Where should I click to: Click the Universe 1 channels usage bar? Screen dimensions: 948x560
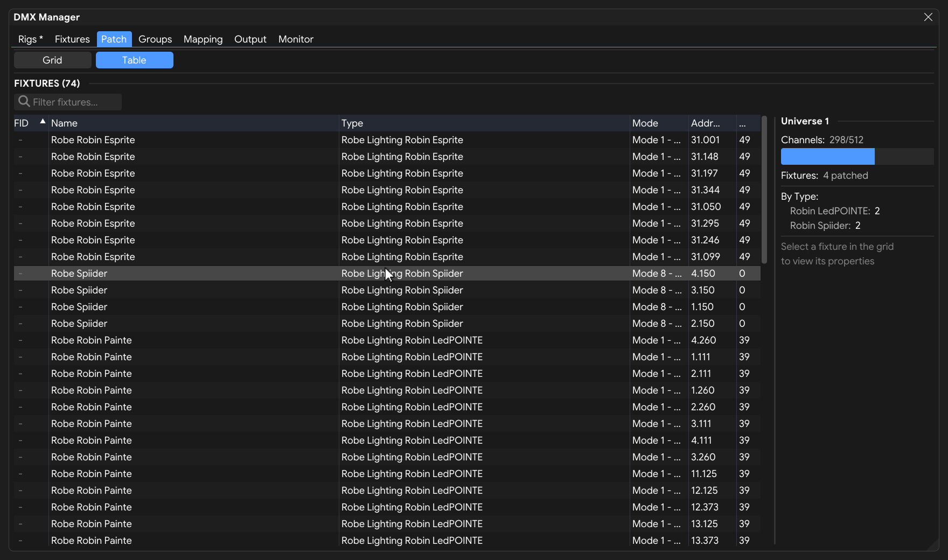[857, 157]
